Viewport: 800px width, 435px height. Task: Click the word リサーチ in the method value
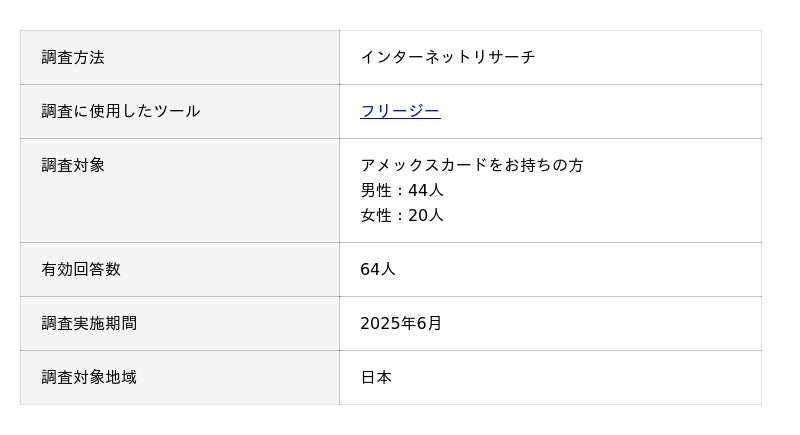coord(503,57)
